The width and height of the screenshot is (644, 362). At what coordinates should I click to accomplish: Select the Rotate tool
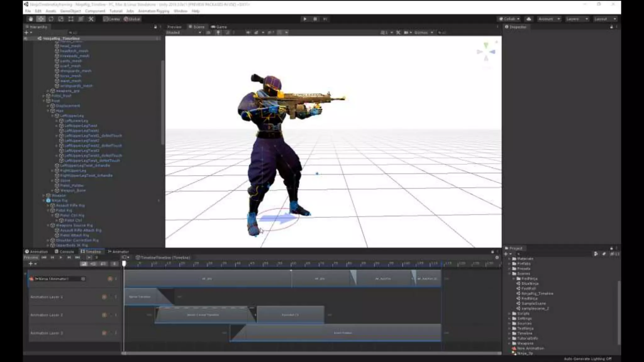[51, 19]
